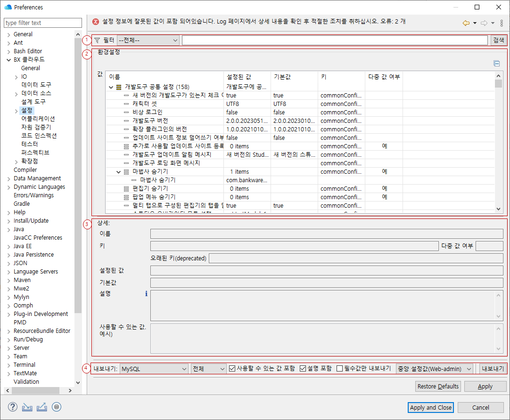Open the --전체-- filter dropdown
The height and width of the screenshot is (420, 510).
tap(148, 40)
